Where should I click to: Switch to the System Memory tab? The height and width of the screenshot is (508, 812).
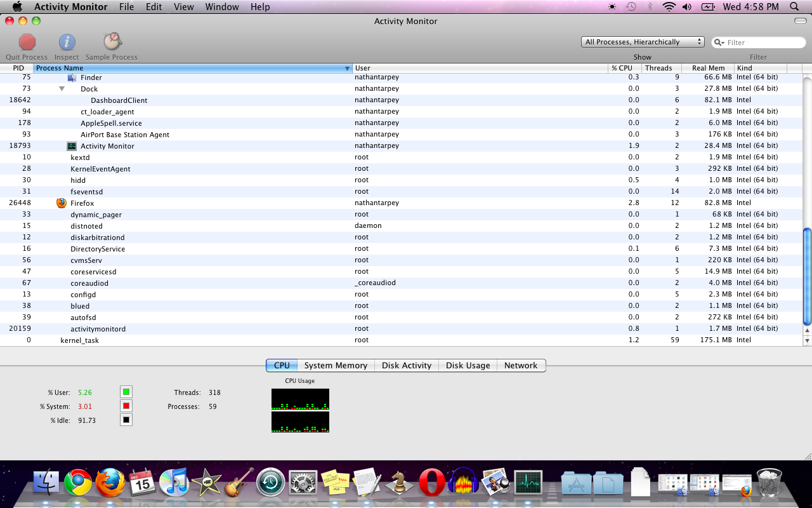[336, 365]
